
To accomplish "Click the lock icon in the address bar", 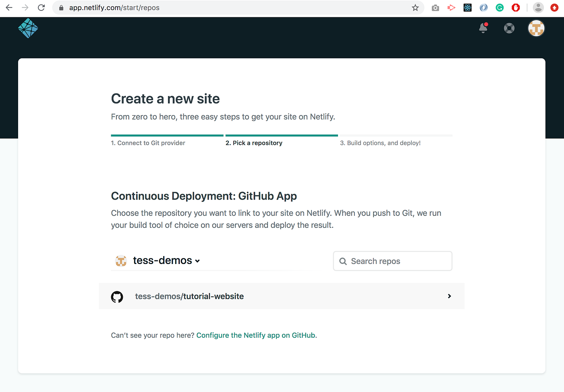I will click(61, 7).
